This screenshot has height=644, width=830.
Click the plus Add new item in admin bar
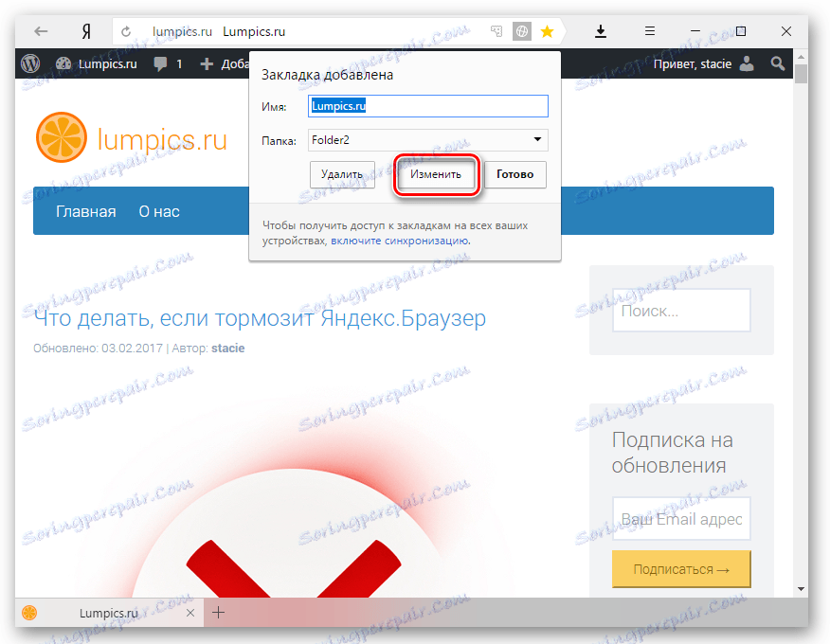(x=225, y=64)
